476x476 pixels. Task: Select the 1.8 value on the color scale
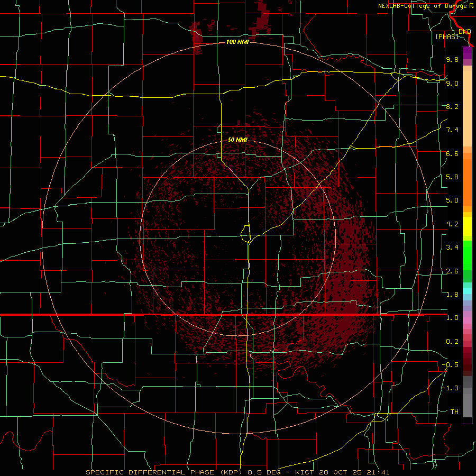[452, 295]
